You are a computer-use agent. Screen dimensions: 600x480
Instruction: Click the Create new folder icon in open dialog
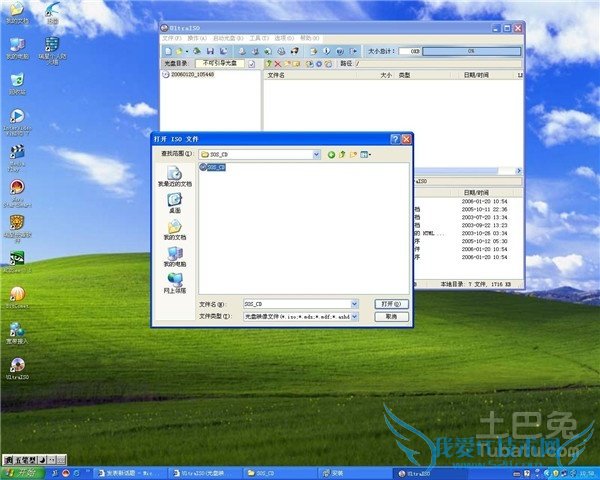pyautogui.click(x=353, y=154)
